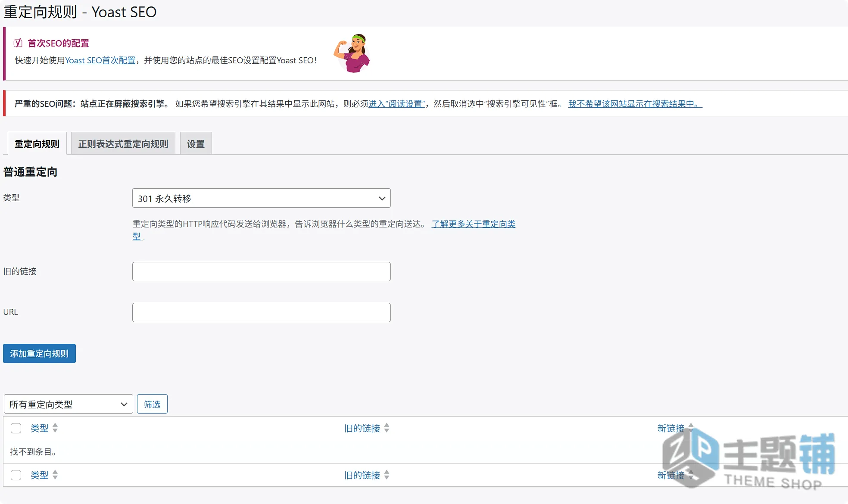The width and height of the screenshot is (848, 504).
Task: Click the 筛选 filter button
Action: tap(152, 404)
